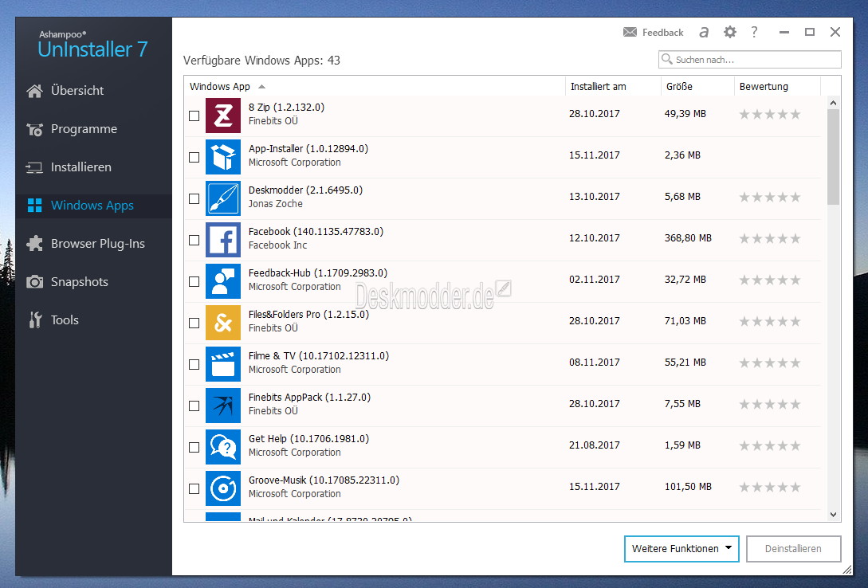Click the Feedback envelope icon
This screenshot has width=868, height=588.
(x=630, y=32)
